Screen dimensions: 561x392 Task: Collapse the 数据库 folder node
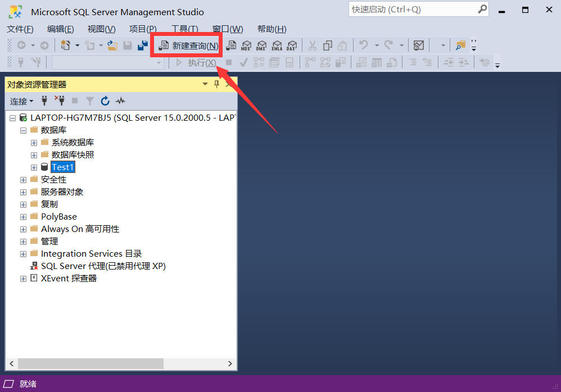coord(23,130)
